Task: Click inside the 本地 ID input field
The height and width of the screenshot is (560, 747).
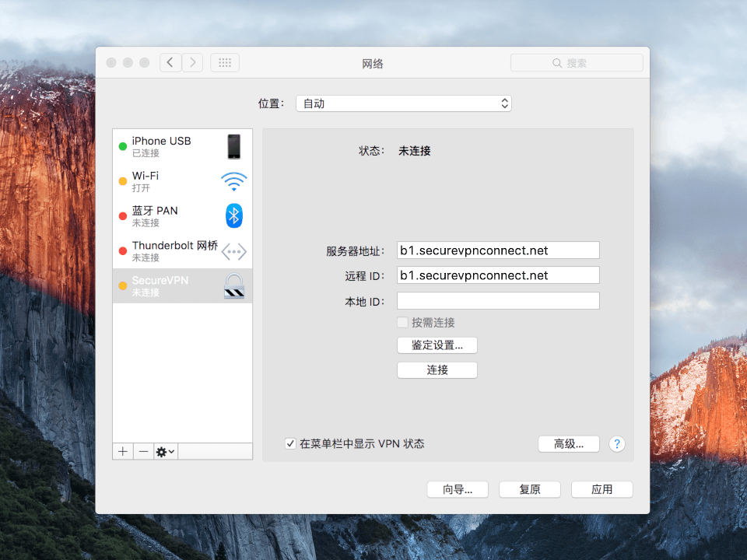Action: coord(497,300)
